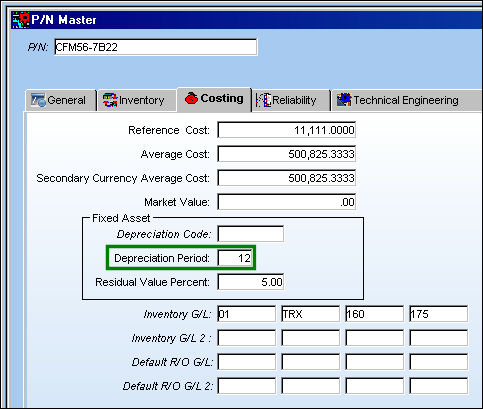Click the Depreciation Period field showing 12
The width and height of the screenshot is (483, 409).
pos(235,258)
